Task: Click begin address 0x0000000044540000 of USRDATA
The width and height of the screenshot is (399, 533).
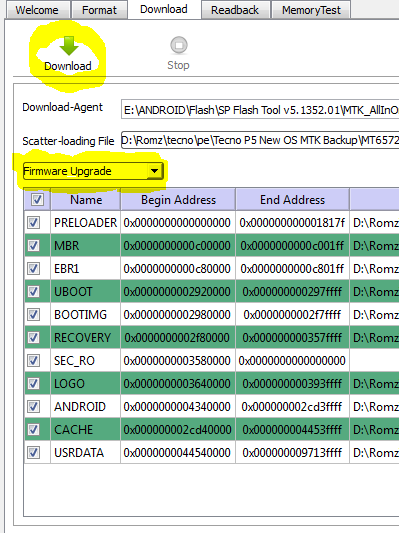Action: (178, 452)
